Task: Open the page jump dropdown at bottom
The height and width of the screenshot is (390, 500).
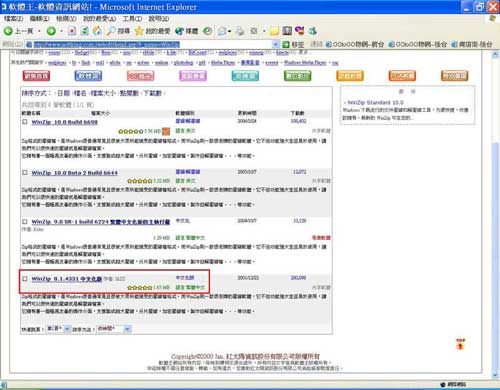Action: pos(67,329)
